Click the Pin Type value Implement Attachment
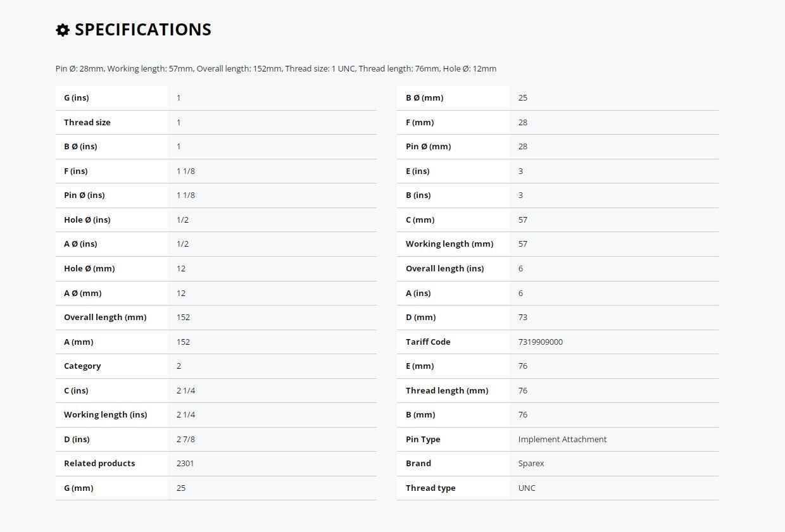Screen dimensions: 785x532 pyautogui.click(x=562, y=439)
